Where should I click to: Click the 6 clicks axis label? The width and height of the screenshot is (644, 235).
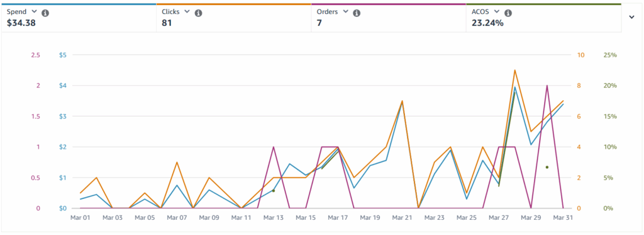579,117
